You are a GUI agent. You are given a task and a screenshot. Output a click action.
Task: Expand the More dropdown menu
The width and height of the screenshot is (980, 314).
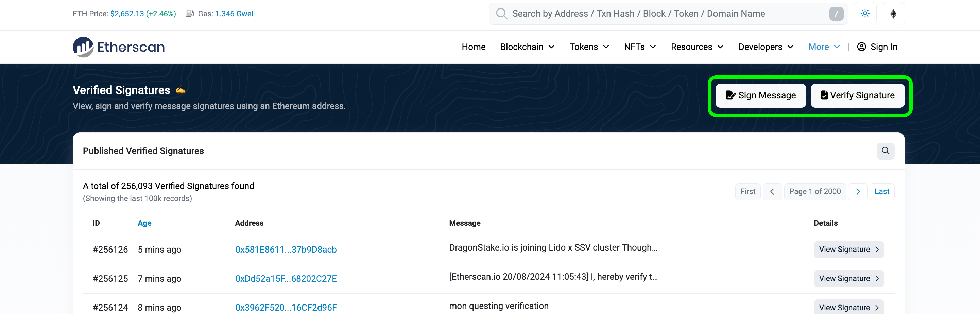(824, 47)
